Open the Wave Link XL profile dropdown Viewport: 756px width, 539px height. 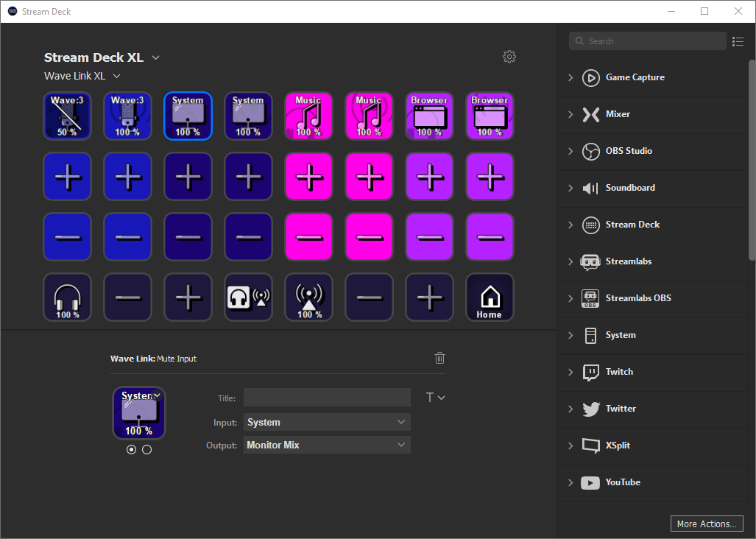click(82, 76)
